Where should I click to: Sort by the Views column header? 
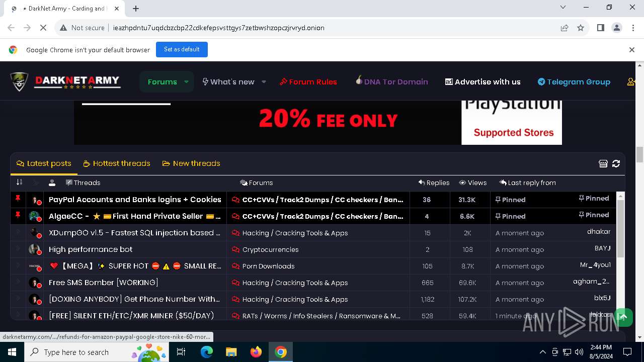tap(473, 183)
